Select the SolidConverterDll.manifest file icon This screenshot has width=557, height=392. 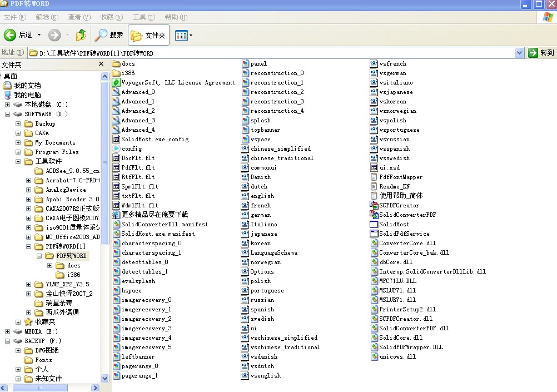pyautogui.click(x=116, y=224)
